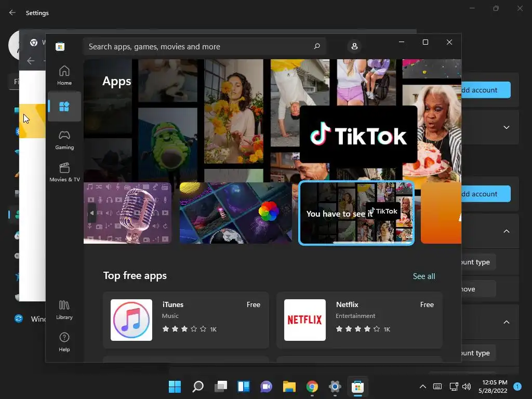The width and height of the screenshot is (532, 399).
Task: Open Windows Update in Settings sidebar
Action: [30, 319]
